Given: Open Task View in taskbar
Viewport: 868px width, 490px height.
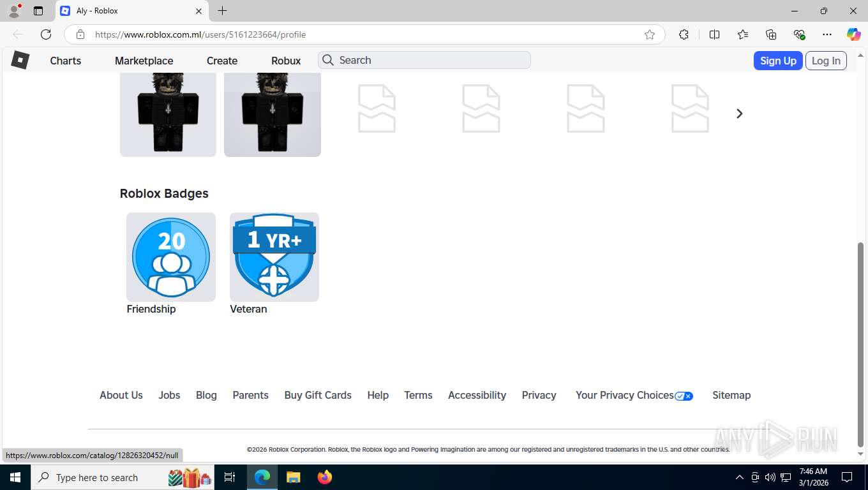Looking at the screenshot, I should (230, 477).
